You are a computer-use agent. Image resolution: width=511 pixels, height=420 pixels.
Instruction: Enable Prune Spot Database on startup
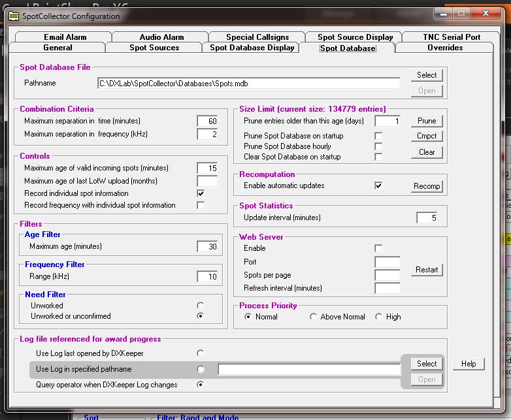[x=378, y=136]
